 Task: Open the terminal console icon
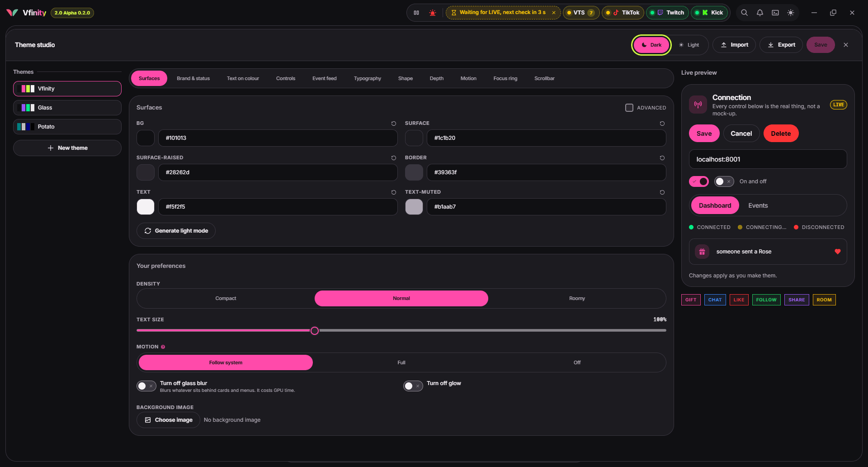[775, 13]
